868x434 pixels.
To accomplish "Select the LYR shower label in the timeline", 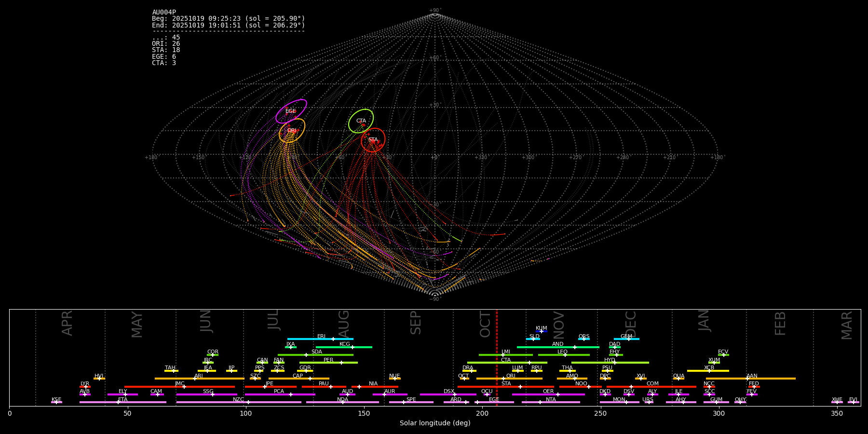I will coord(85,384).
